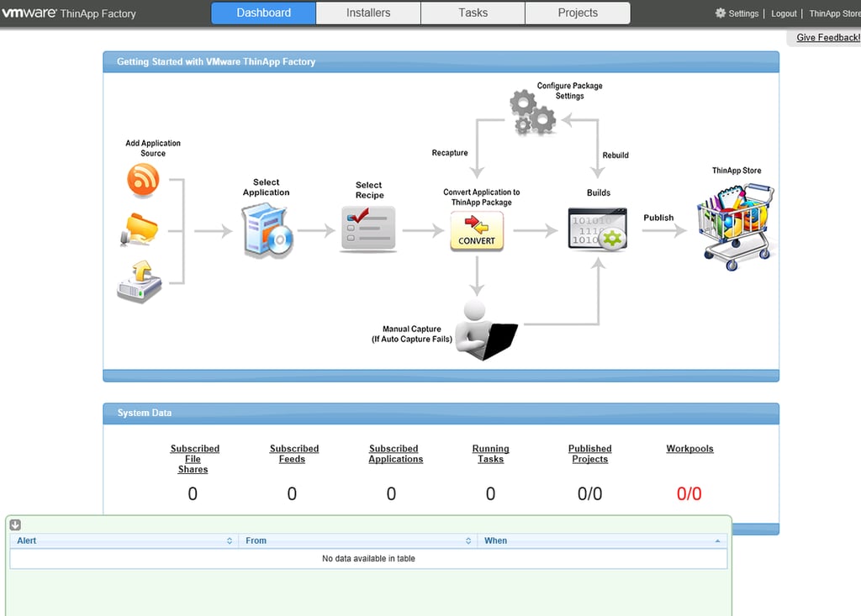Image resolution: width=861 pixels, height=616 pixels.
Task: Sort the table by From column
Action: (x=358, y=540)
